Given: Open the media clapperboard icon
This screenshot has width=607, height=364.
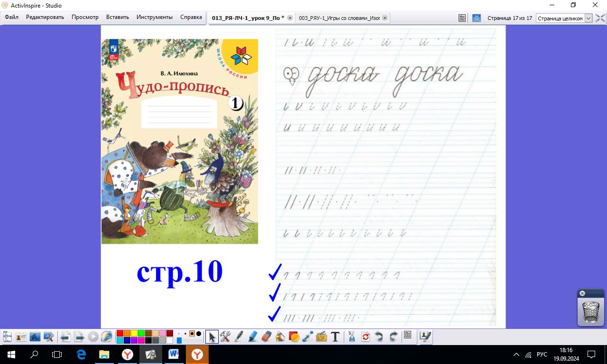Looking at the screenshot, I should [322, 337].
